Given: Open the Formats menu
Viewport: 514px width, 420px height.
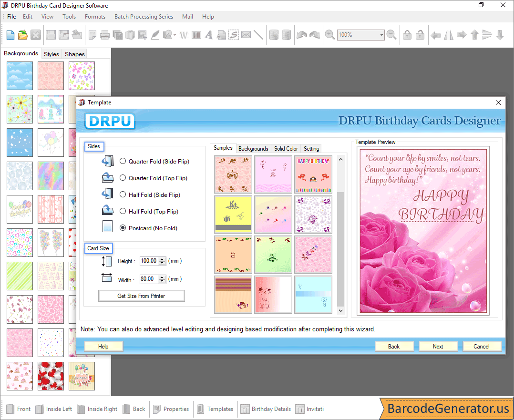Looking at the screenshot, I should tap(95, 16).
